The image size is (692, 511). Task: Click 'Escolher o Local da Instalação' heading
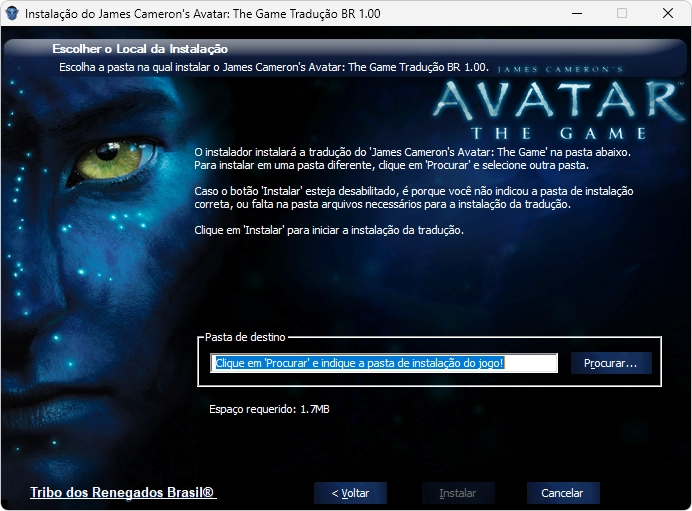click(140, 49)
